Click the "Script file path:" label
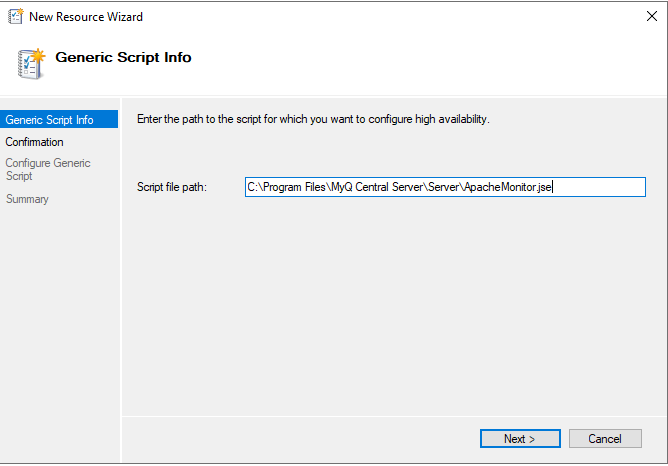668x466 pixels. (171, 187)
